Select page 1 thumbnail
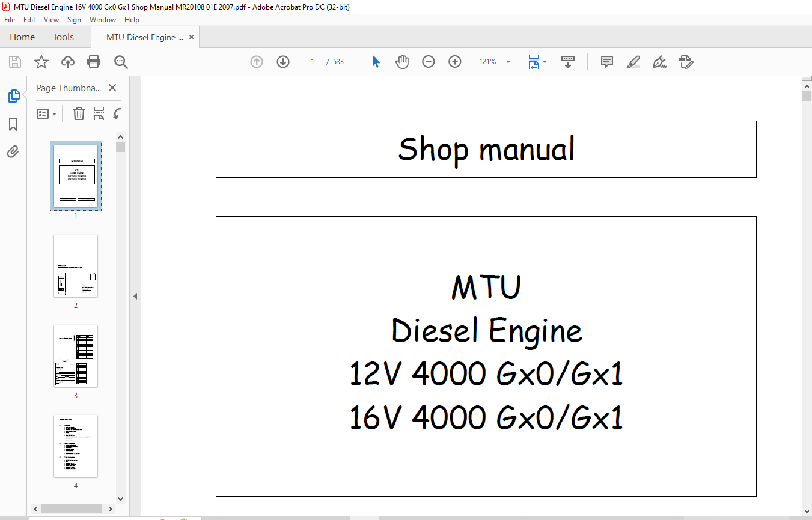 coord(76,175)
